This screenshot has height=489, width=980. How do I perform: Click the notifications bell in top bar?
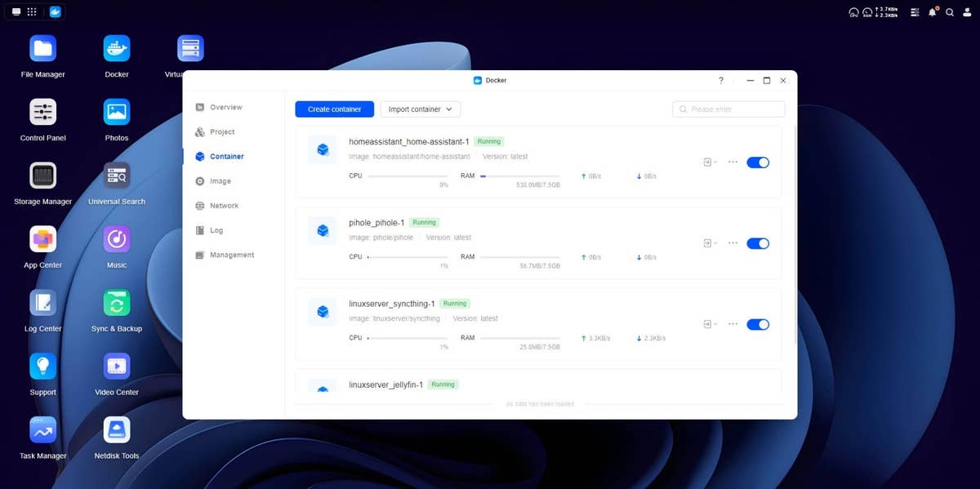[x=933, y=12]
